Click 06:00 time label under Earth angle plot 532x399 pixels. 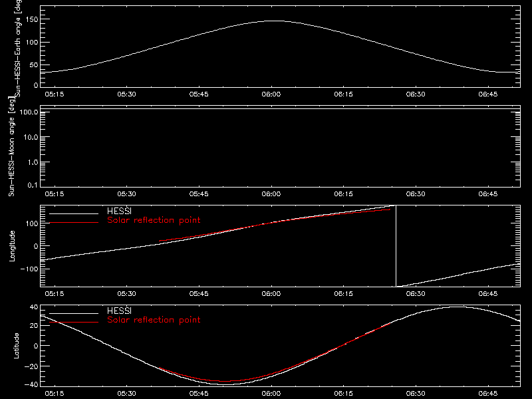[x=271, y=94]
